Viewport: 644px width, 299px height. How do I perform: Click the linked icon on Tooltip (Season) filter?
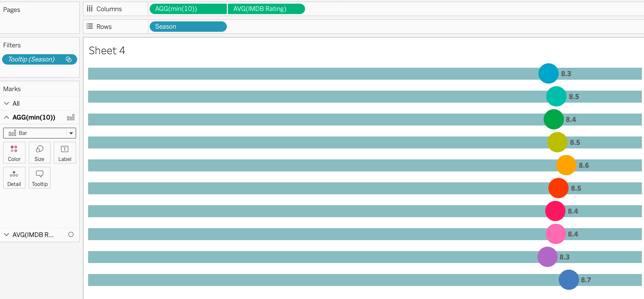[x=69, y=59]
